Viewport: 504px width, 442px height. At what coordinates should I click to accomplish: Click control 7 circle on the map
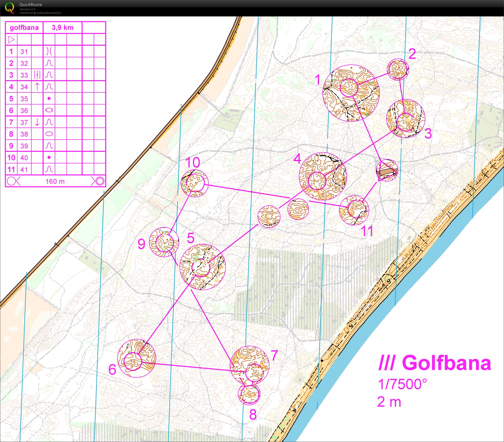tap(254, 373)
